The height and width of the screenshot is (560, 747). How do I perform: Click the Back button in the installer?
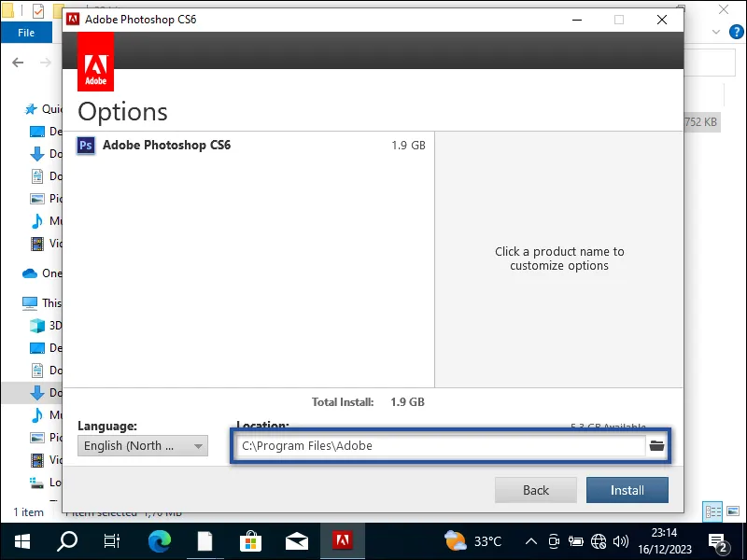tap(535, 489)
